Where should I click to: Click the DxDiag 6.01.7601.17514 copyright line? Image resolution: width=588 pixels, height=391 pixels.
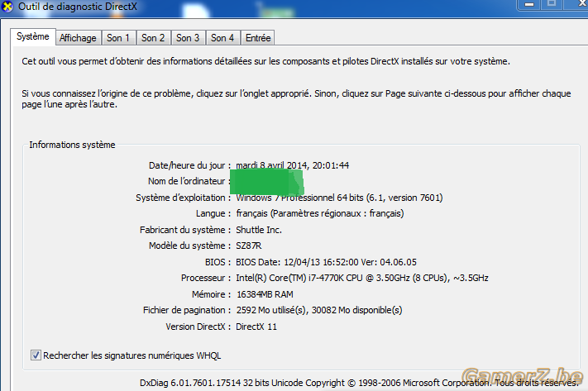[x=359, y=383]
